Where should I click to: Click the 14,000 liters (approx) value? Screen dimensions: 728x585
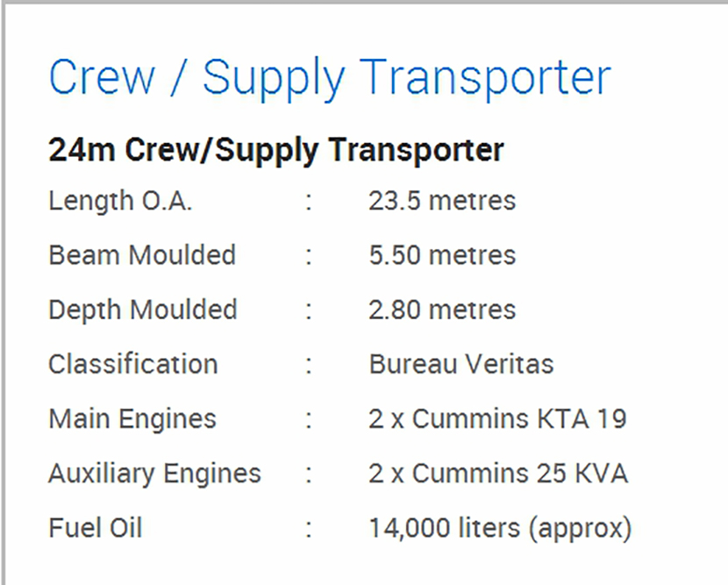[x=500, y=528]
